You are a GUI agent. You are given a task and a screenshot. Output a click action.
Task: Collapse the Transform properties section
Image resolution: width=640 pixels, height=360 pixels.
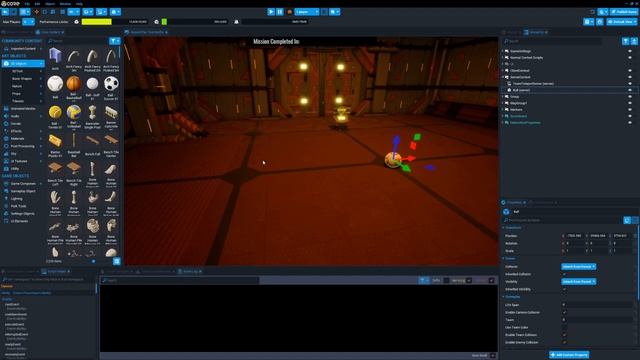pyautogui.click(x=503, y=228)
